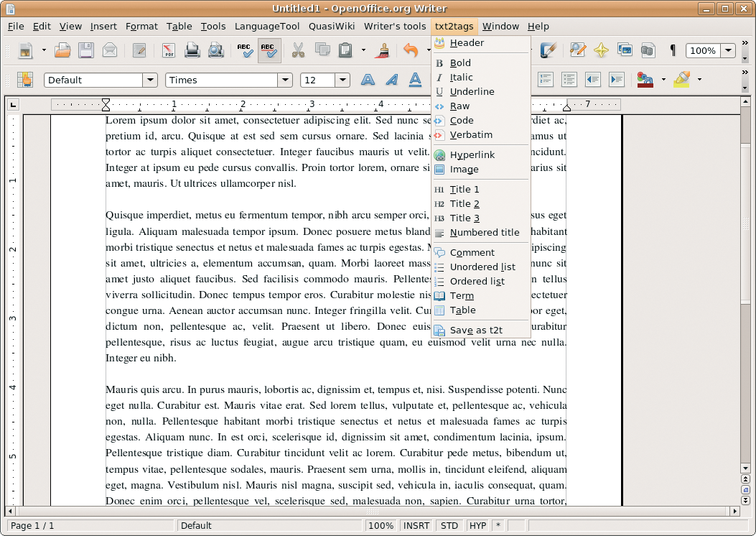The height and width of the screenshot is (536, 756).
Task: Toggle italic using the slanted A toolbar icon
Action: (x=391, y=80)
